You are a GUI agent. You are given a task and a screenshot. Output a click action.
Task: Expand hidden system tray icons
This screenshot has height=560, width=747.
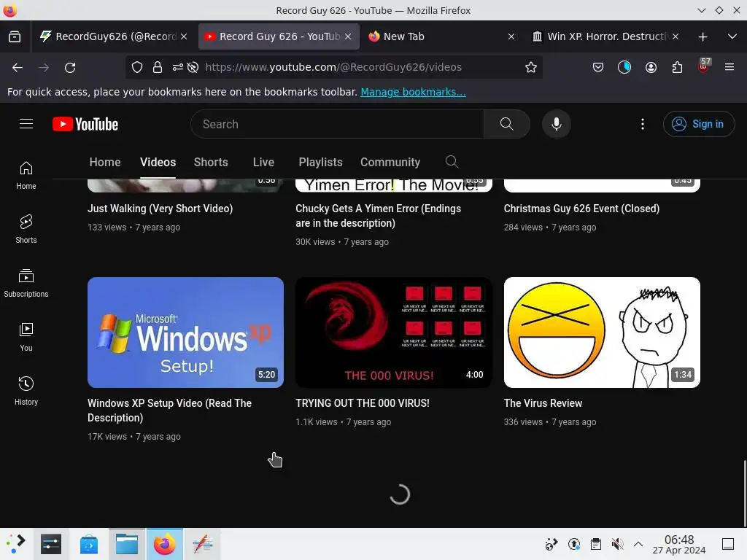(x=638, y=544)
